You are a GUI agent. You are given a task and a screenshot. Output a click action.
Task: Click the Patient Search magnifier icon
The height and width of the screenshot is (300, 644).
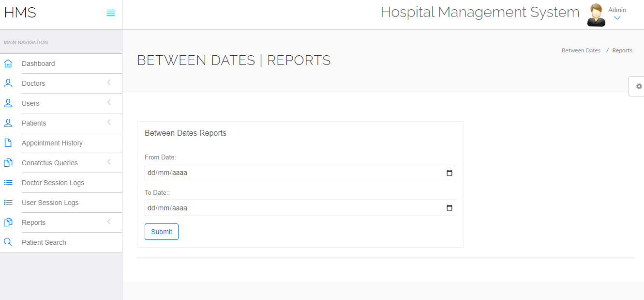click(x=8, y=242)
